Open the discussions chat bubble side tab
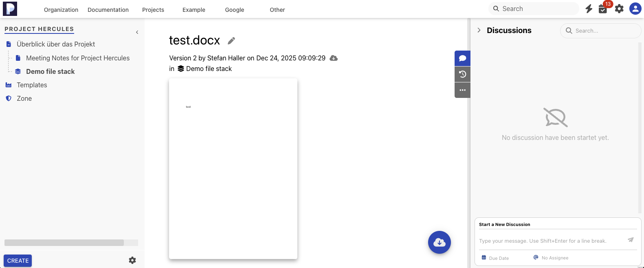Image resolution: width=644 pixels, height=268 pixels. point(462,58)
